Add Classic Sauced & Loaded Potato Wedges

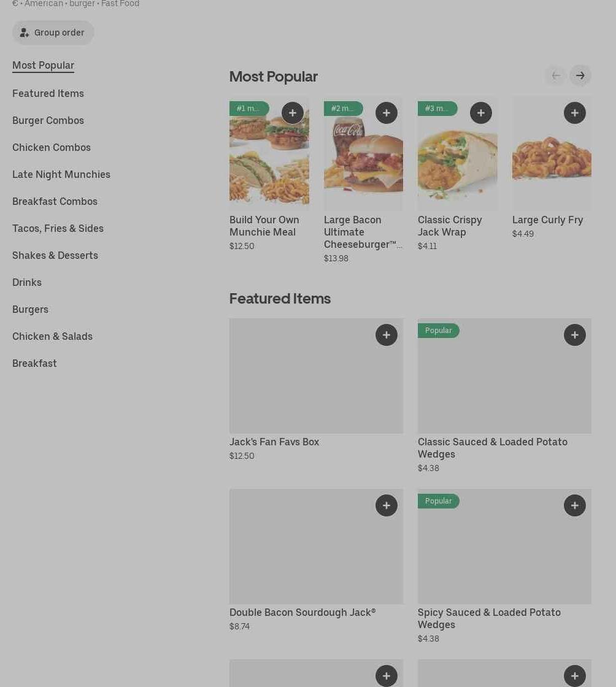pos(575,335)
